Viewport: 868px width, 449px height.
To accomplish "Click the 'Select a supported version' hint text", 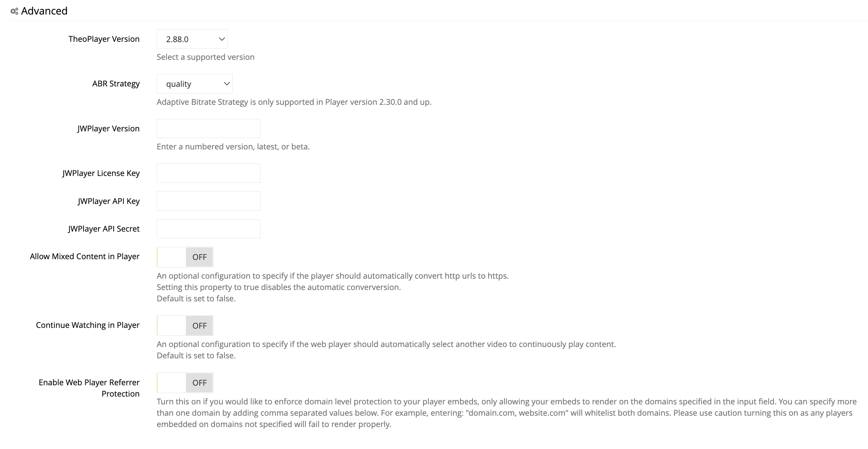I will (206, 57).
